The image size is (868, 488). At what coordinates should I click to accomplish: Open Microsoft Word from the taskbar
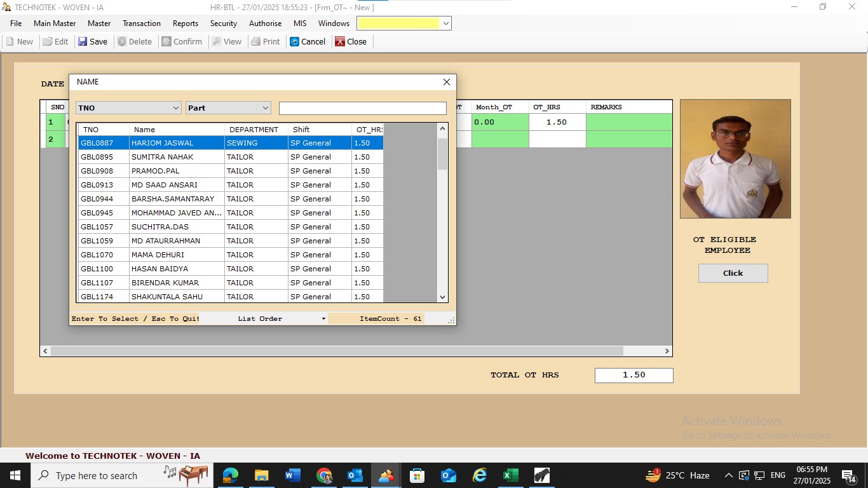click(x=293, y=475)
